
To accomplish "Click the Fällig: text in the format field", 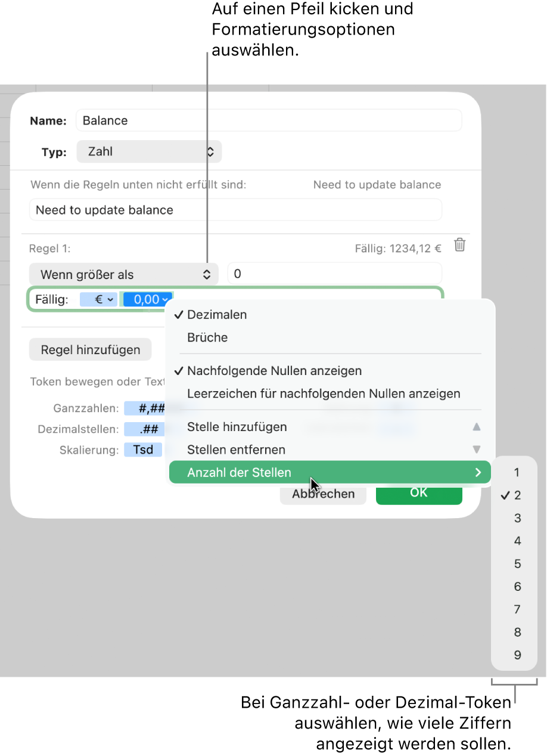I will click(52, 299).
